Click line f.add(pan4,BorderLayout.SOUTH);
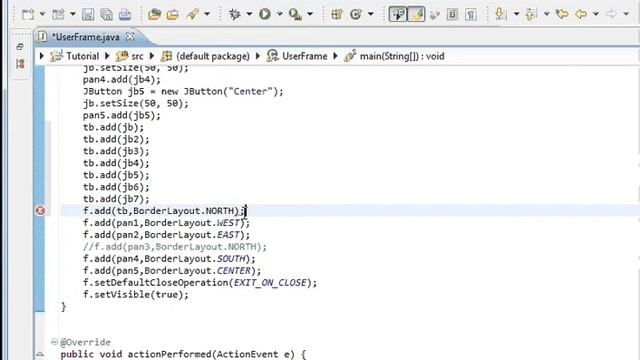 tap(169, 259)
